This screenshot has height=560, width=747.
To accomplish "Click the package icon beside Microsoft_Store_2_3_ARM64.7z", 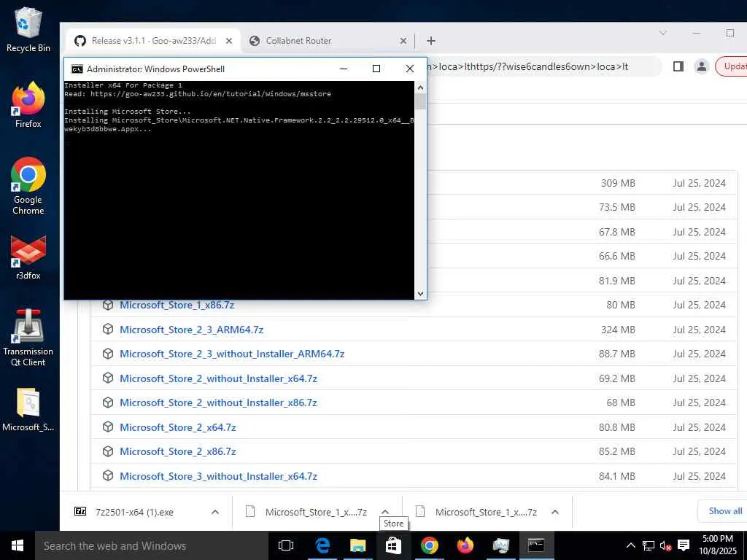I will (108, 330).
